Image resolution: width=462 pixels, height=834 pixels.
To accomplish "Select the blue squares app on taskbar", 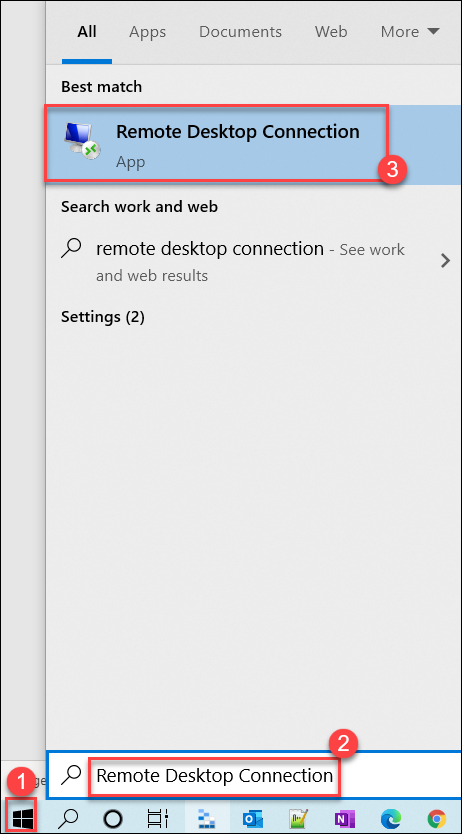I will coord(205,818).
